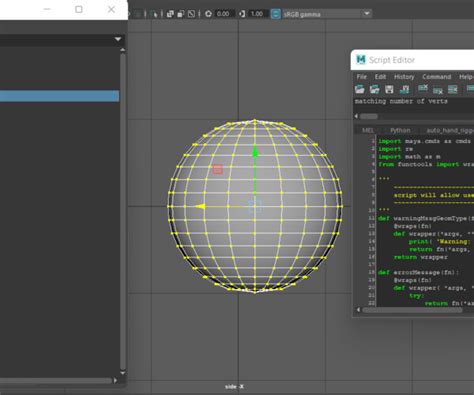Viewport: 474px width, 395px height.
Task: Toggle X-Ray display in viewport toolbar
Action: click(170, 14)
